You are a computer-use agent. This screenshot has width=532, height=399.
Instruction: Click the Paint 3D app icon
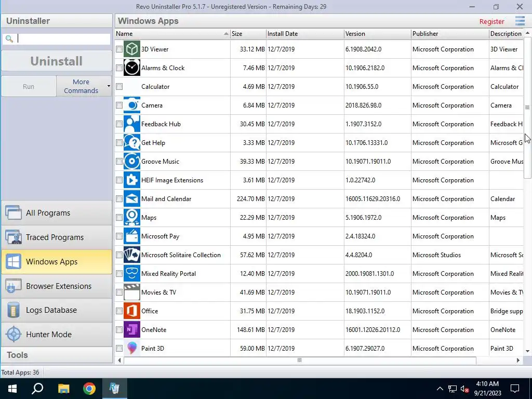(131, 348)
